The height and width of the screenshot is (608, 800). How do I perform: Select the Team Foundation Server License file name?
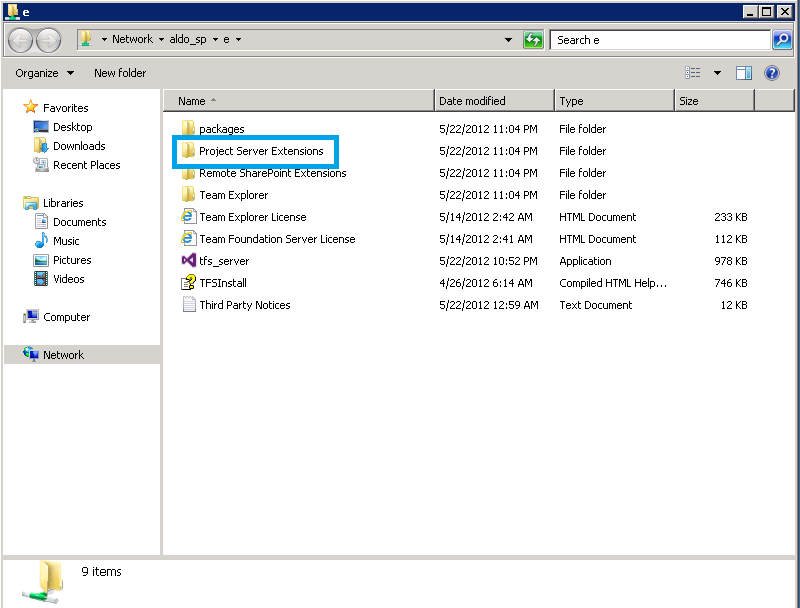click(277, 239)
